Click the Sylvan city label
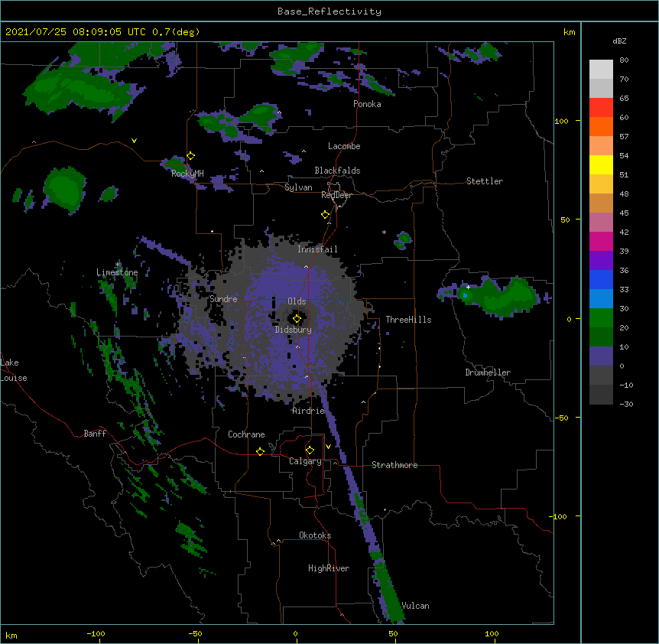This screenshot has width=659, height=644. (x=298, y=187)
